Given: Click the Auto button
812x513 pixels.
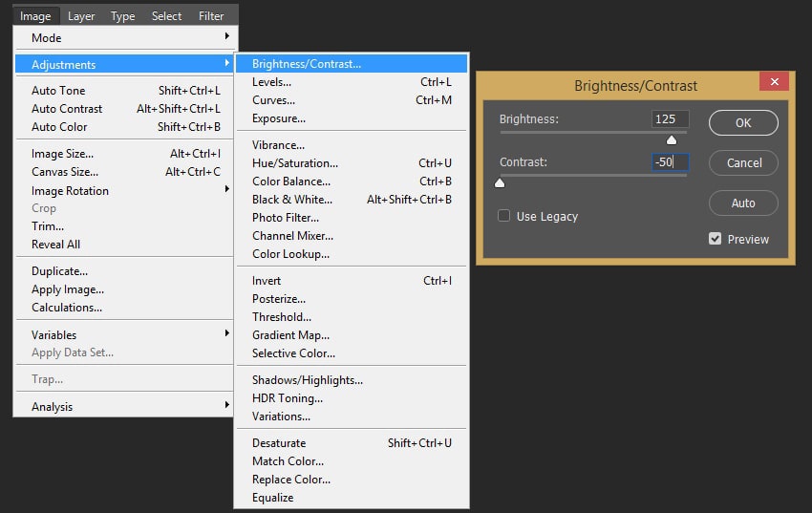Looking at the screenshot, I should [743, 203].
